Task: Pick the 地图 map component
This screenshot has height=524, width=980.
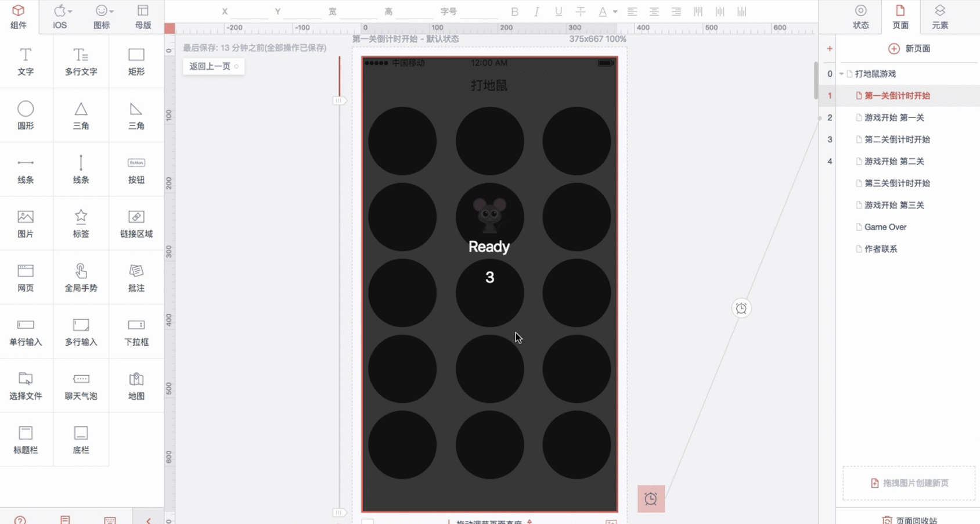Action: click(x=136, y=386)
